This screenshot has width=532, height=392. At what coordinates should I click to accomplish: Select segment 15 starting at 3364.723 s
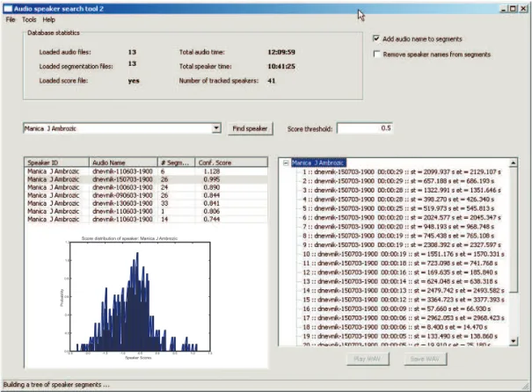pyautogui.click(x=404, y=300)
